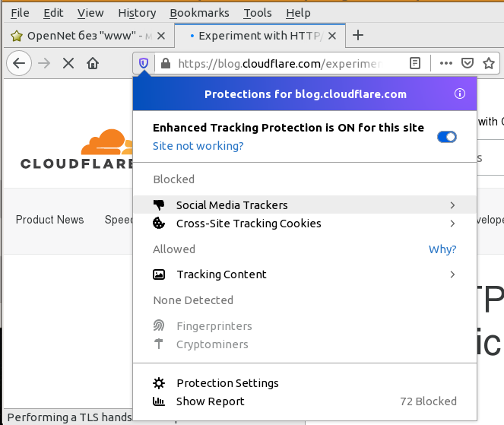This screenshot has height=425, width=504.
Task: Click the back navigation arrow
Action: click(20, 64)
